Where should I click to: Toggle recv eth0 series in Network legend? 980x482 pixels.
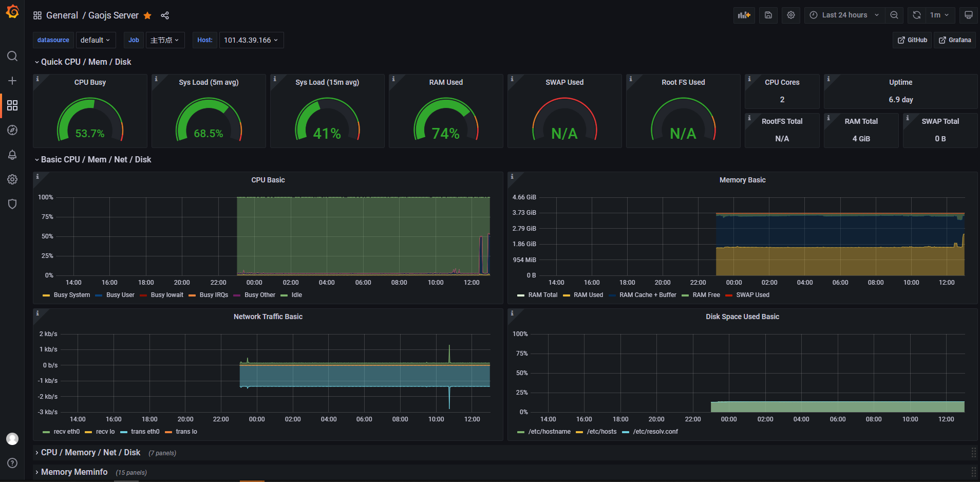coord(66,432)
